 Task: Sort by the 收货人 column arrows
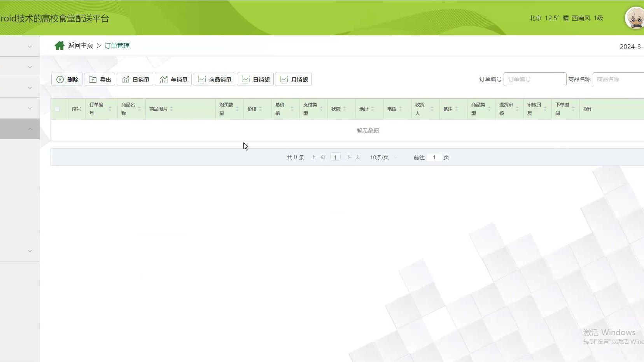click(432, 109)
